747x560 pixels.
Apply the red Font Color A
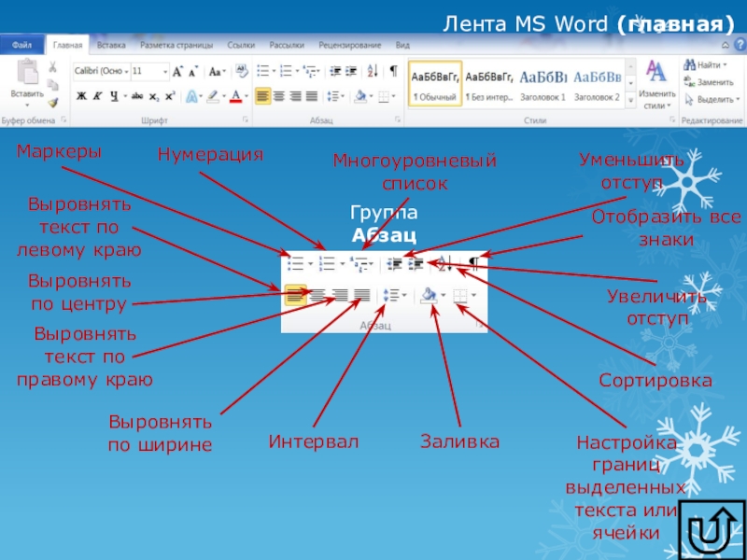235,97
